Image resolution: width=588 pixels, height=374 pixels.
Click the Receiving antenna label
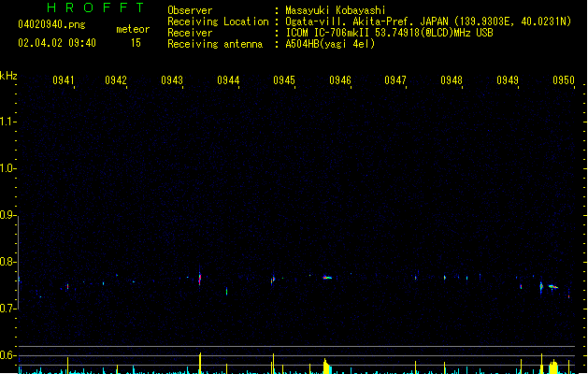click(215, 44)
